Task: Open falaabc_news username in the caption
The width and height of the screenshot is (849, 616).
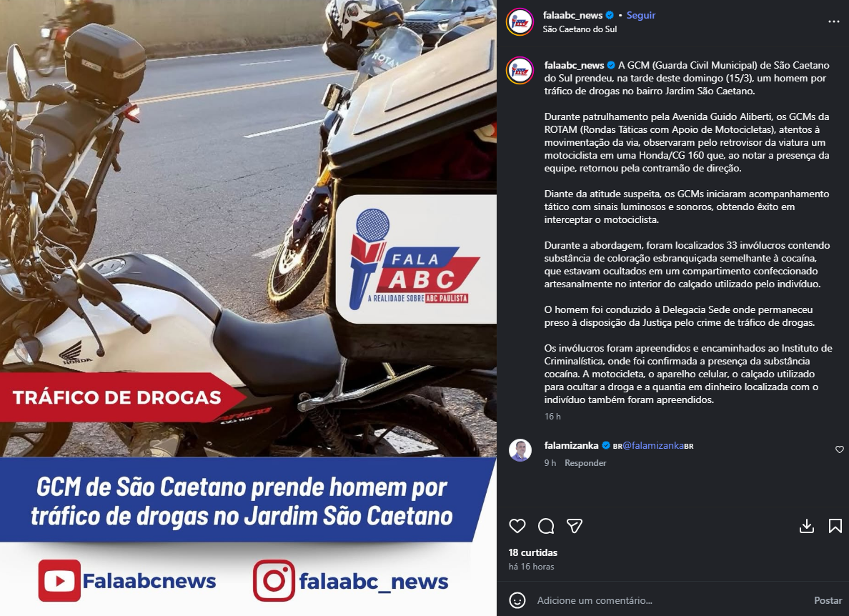Action: coord(574,65)
